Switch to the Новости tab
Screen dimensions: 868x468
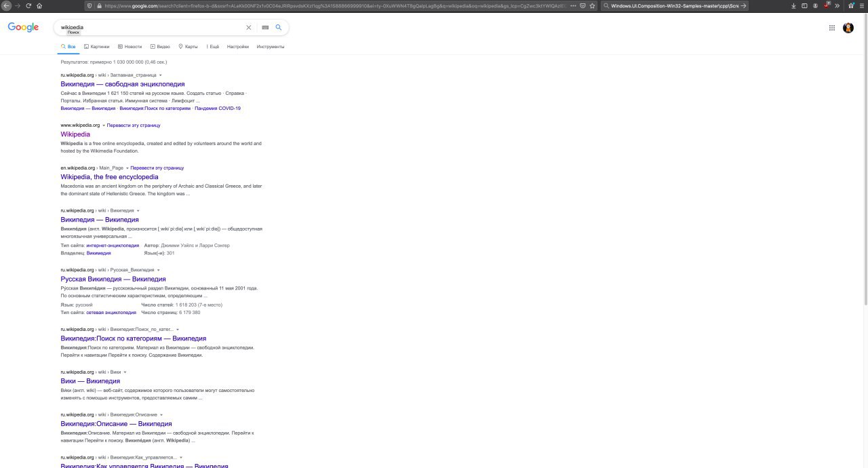click(x=130, y=47)
